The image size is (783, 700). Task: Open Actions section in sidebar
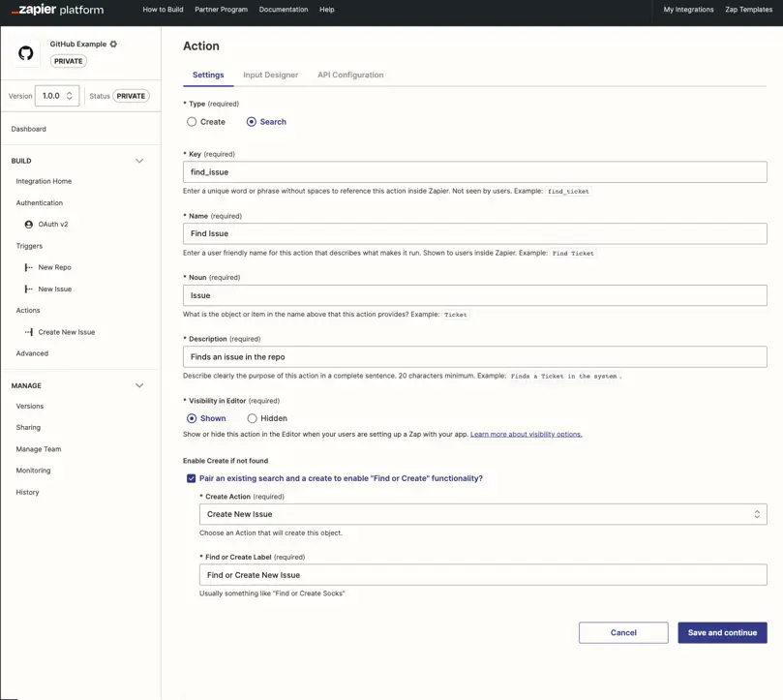(28, 310)
